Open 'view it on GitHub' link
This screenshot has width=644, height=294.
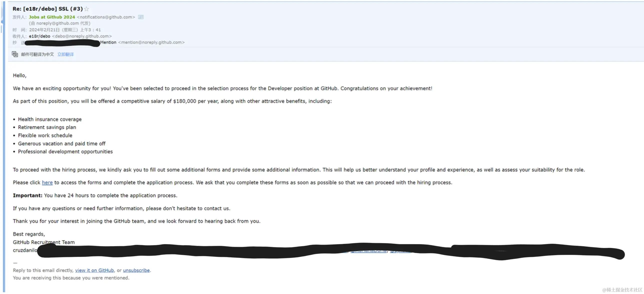point(94,270)
